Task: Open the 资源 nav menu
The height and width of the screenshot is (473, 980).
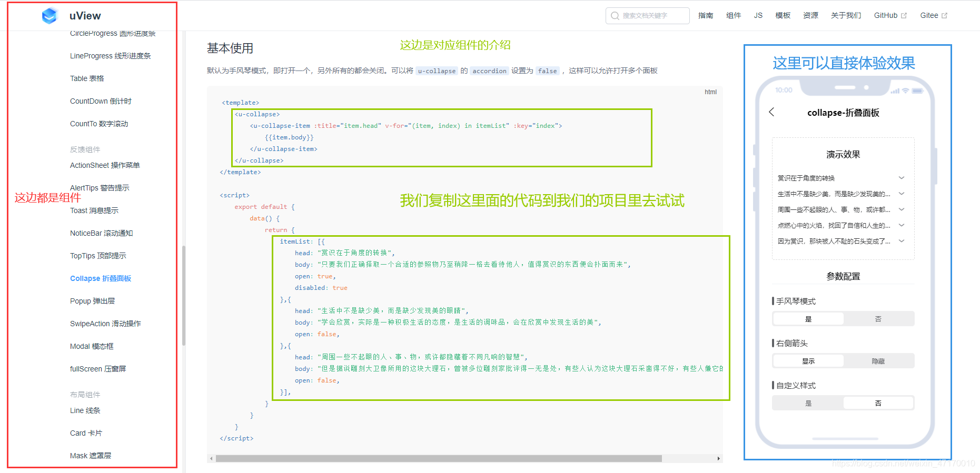Action: pos(810,16)
